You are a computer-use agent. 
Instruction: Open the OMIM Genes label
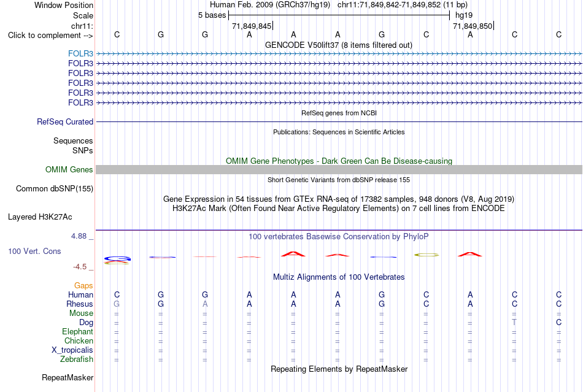tap(69, 170)
